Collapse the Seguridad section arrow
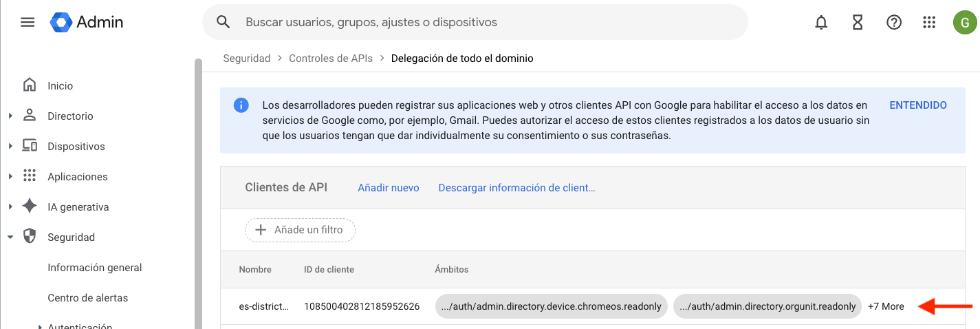Viewport: 980px width, 329px height. point(10,237)
